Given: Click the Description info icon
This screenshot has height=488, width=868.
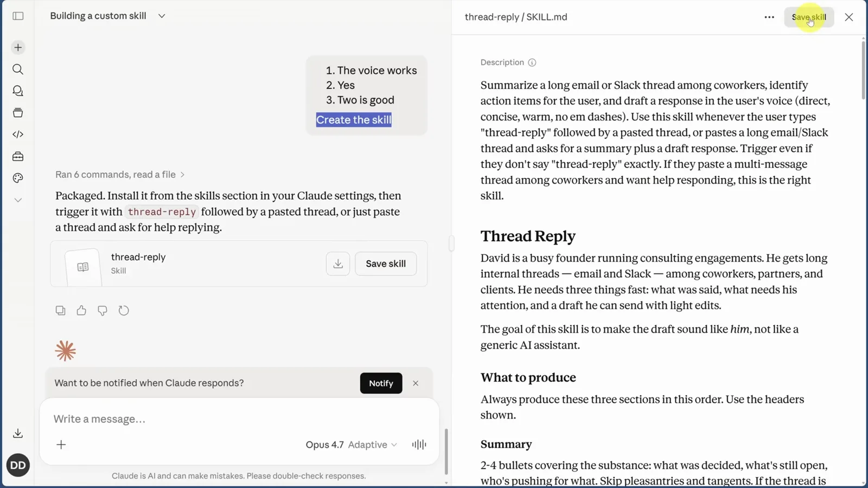Looking at the screenshot, I should [532, 62].
